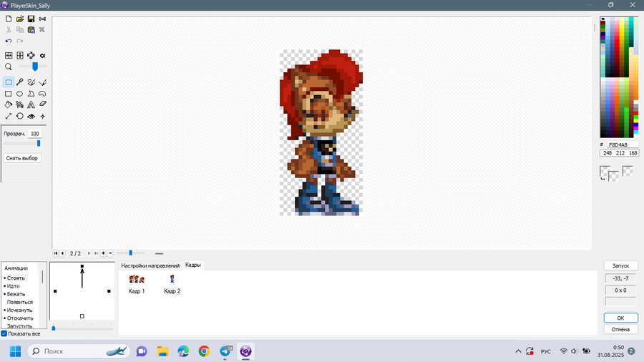Click the transparency value field showing 100

pos(34,133)
